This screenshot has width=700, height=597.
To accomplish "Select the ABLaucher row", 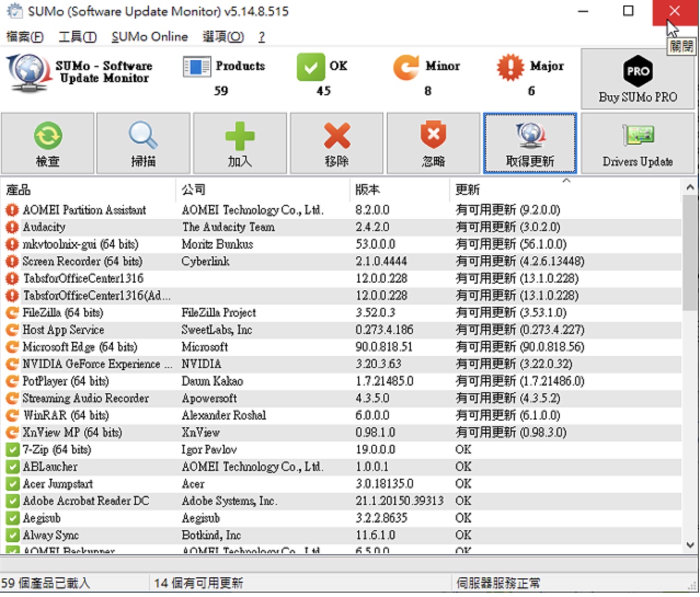I will click(x=341, y=467).
